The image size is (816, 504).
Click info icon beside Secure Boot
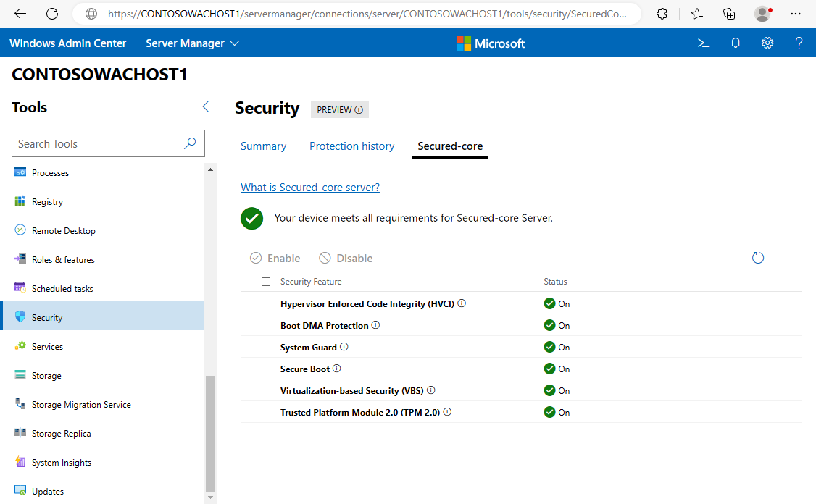click(x=337, y=369)
